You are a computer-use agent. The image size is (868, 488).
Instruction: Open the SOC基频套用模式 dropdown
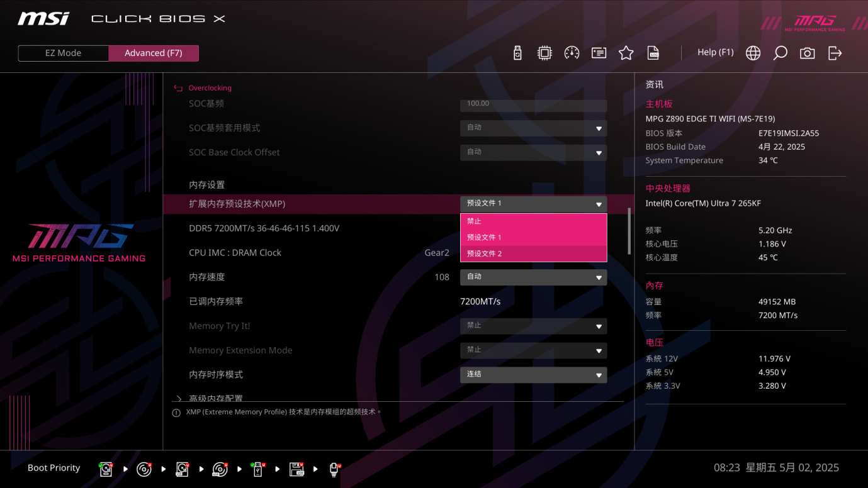(x=534, y=128)
